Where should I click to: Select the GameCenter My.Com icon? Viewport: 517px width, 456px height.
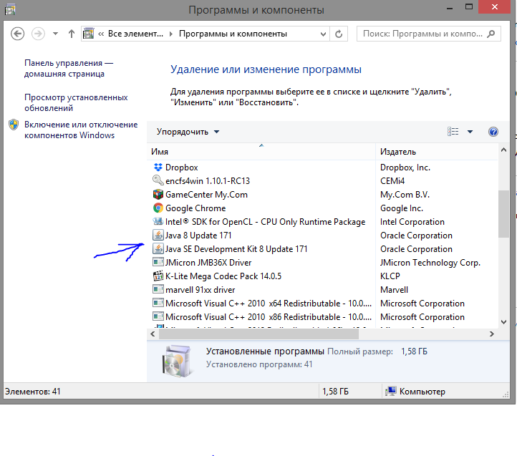click(x=158, y=194)
